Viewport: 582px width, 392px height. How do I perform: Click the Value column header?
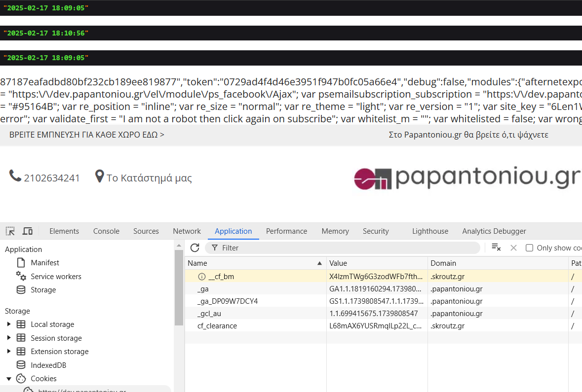coord(377,263)
